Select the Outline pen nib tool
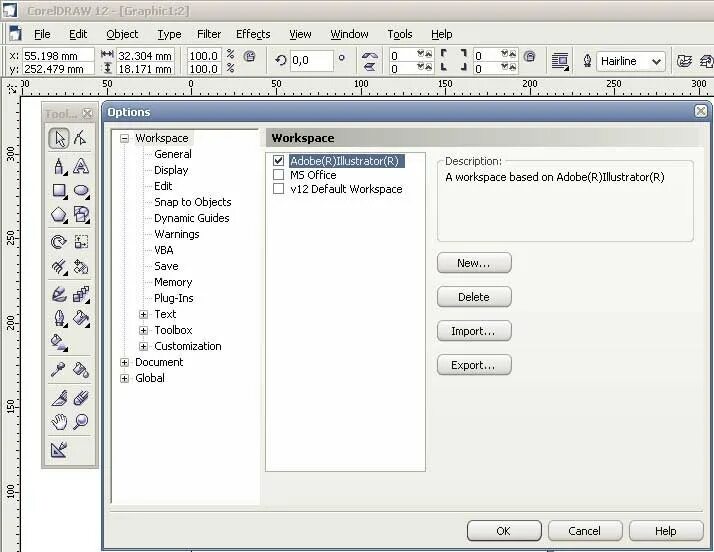The width and height of the screenshot is (714, 552). tap(59, 318)
